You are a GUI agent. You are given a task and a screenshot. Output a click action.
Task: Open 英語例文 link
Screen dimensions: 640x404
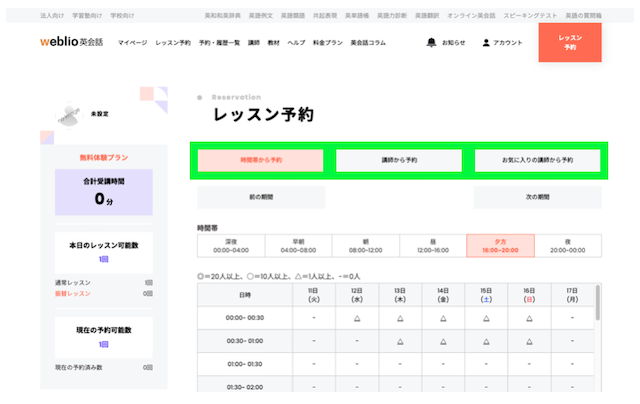pyautogui.click(x=261, y=16)
